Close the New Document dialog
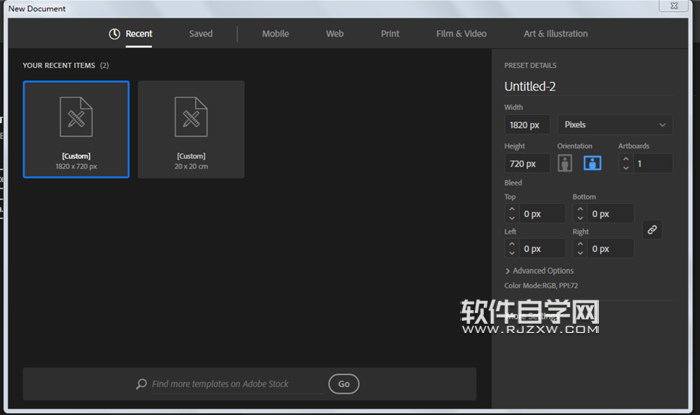 [x=674, y=6]
